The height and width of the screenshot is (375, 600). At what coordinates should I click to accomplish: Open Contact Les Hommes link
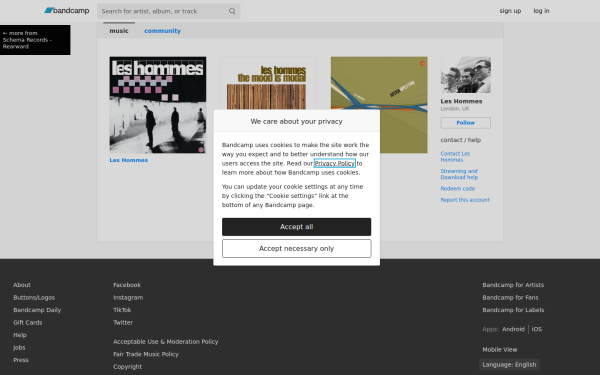coord(455,157)
